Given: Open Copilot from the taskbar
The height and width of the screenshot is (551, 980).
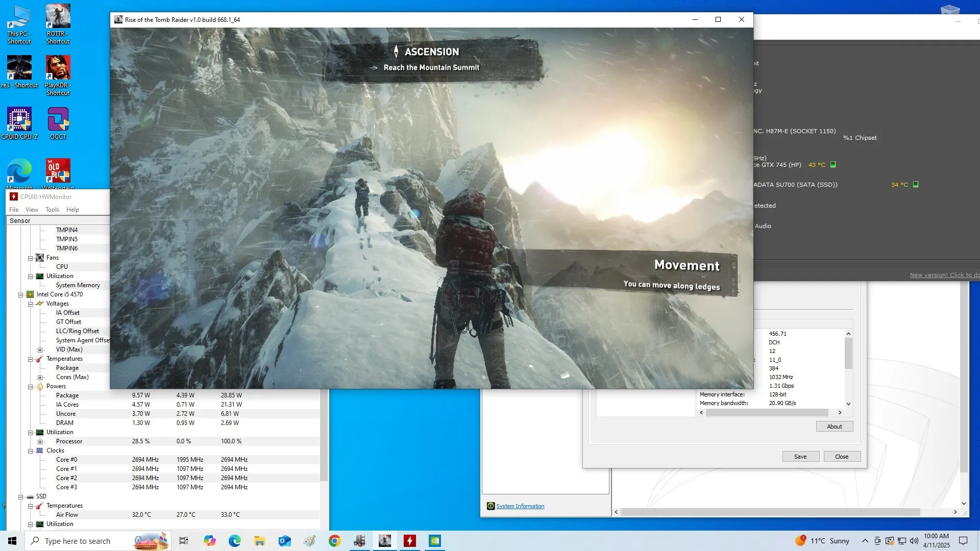Looking at the screenshot, I should coord(209,541).
